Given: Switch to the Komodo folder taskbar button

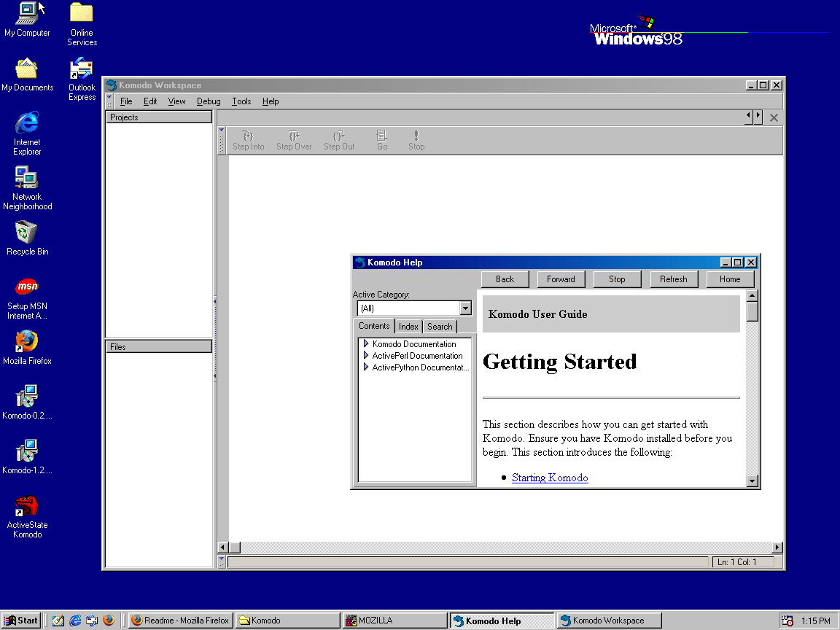Looking at the screenshot, I should tap(288, 621).
